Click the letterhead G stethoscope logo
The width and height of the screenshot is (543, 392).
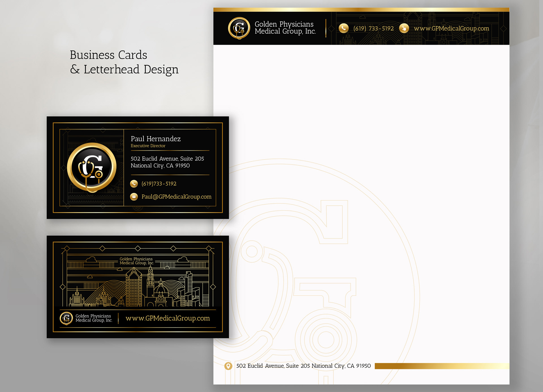(x=239, y=28)
